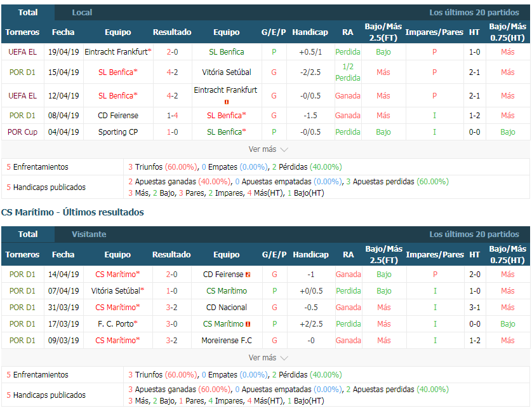Click the date 04/04/19
This screenshot has height=408, width=532.
click(x=63, y=132)
